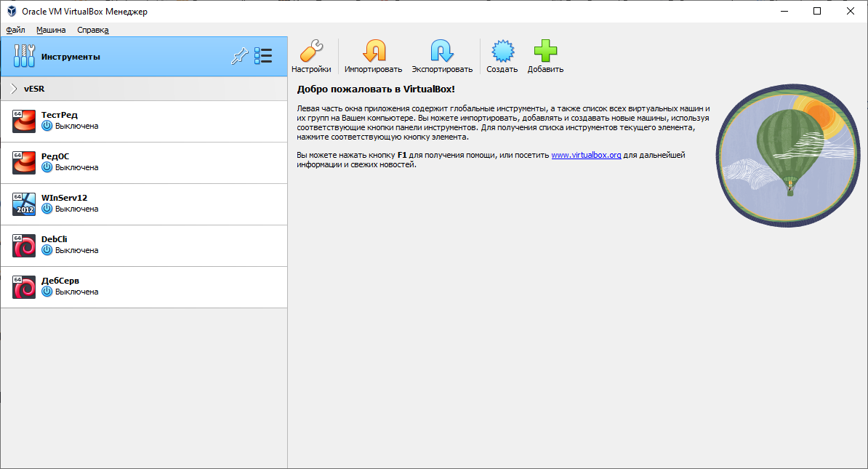Click Создать to create new machine
Image resolution: width=868 pixels, height=469 pixels.
(502, 51)
